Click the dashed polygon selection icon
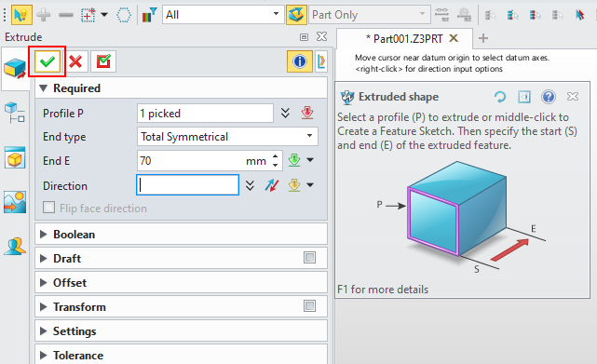 tap(123, 15)
